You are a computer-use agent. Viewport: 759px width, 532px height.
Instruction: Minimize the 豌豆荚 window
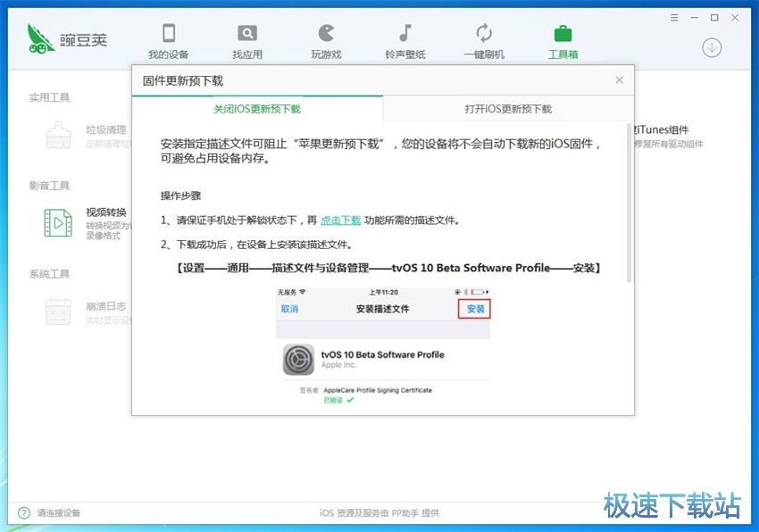click(694, 18)
